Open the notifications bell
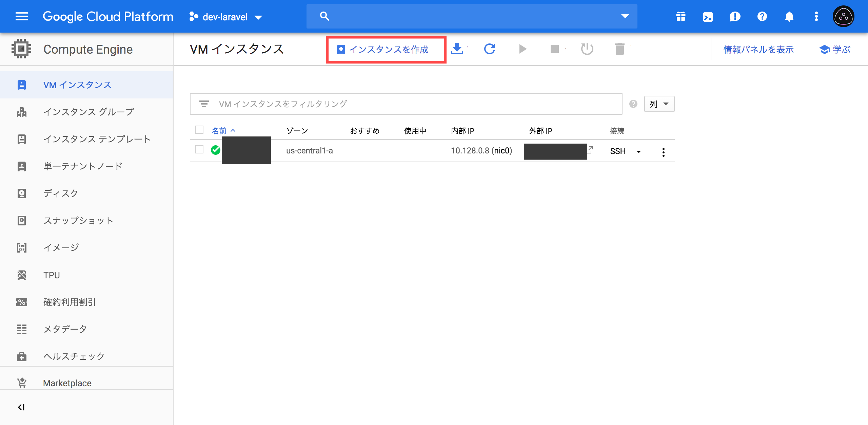Viewport: 868px width, 425px height. pos(789,17)
